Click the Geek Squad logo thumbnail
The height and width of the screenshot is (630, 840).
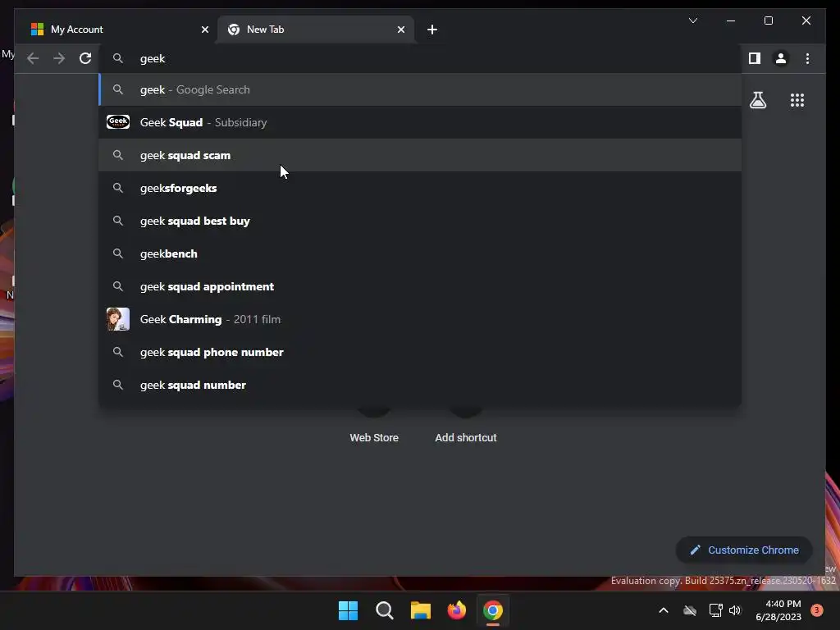(118, 122)
